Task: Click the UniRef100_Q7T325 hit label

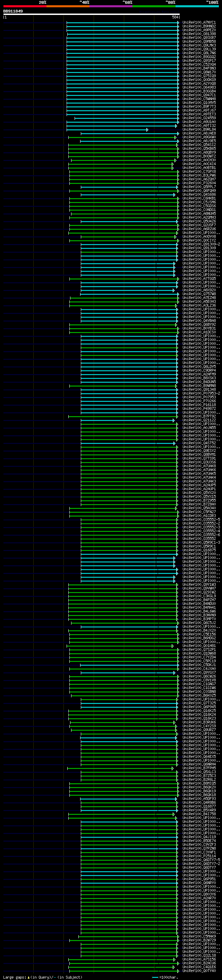Action: pos(199,703)
